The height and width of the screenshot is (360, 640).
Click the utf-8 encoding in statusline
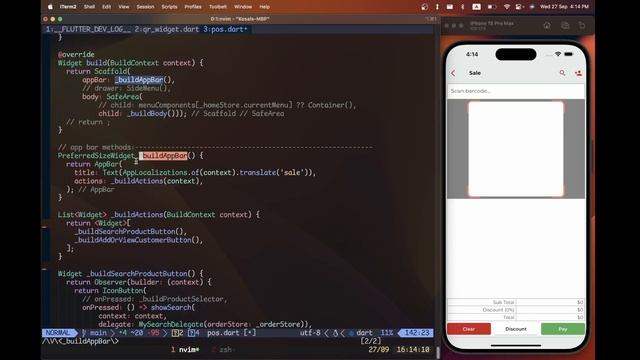point(310,333)
